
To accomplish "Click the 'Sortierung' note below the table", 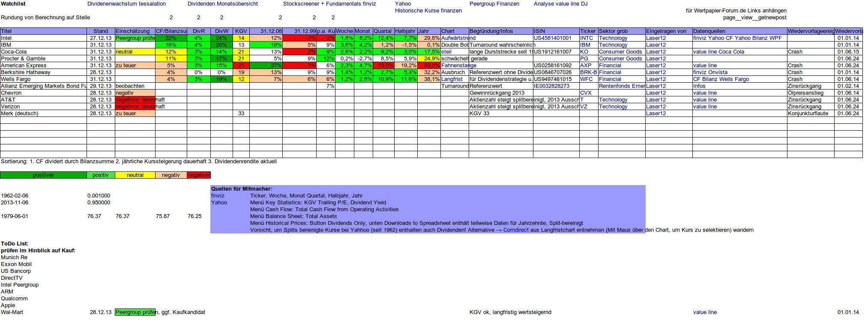I will pyautogui.click(x=139, y=162).
